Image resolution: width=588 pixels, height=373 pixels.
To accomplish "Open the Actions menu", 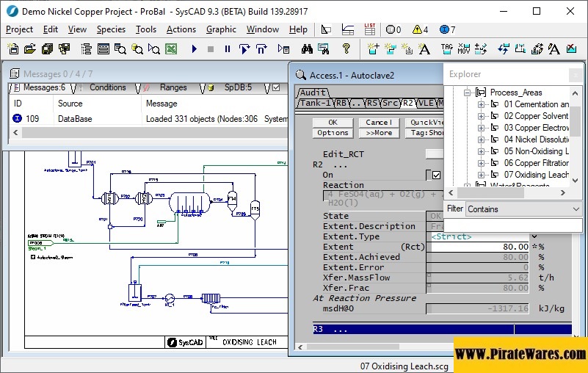I will point(181,29).
